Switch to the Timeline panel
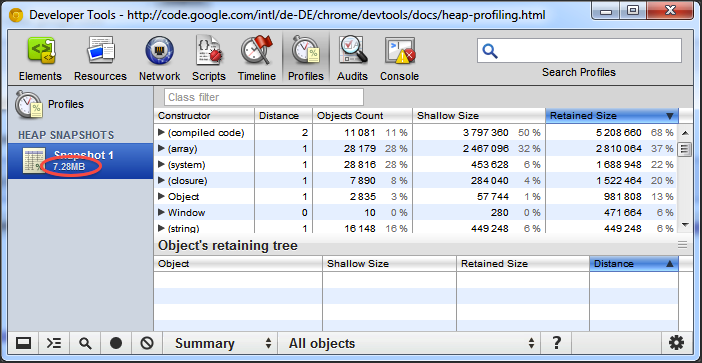 click(257, 58)
